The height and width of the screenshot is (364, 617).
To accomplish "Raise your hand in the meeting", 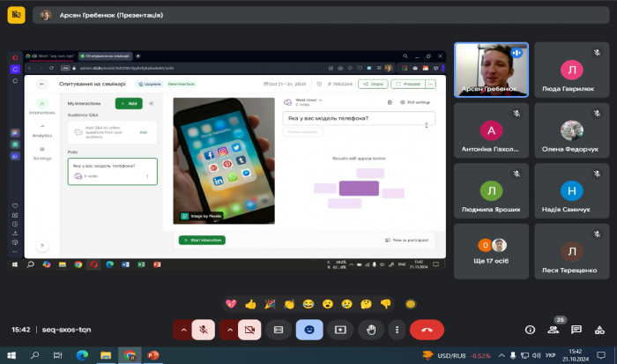I will click(x=371, y=329).
